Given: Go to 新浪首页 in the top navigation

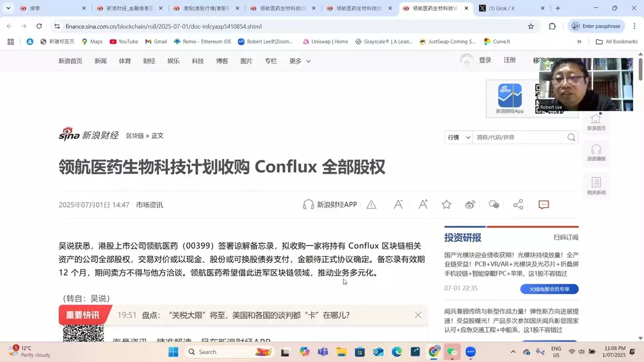Looking at the screenshot, I should [x=70, y=61].
